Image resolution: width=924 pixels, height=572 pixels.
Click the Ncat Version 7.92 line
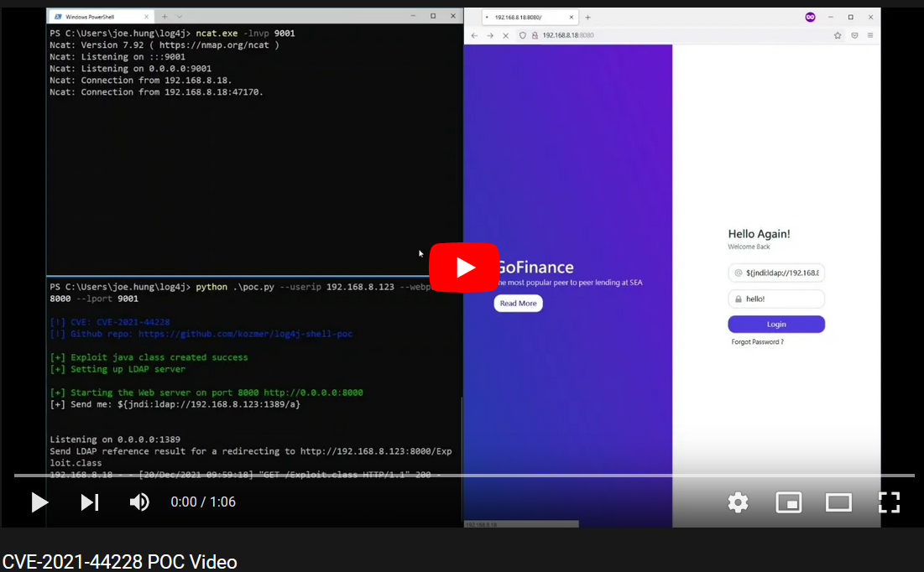164,45
